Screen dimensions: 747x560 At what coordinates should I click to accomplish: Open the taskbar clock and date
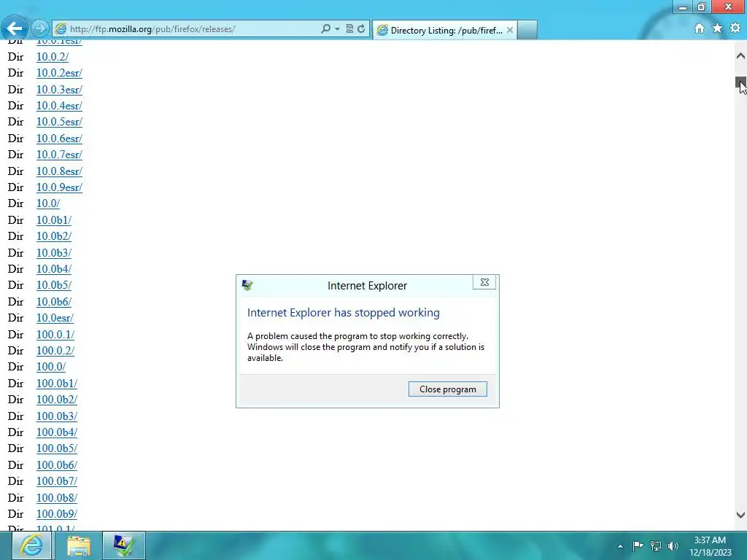coord(710,546)
